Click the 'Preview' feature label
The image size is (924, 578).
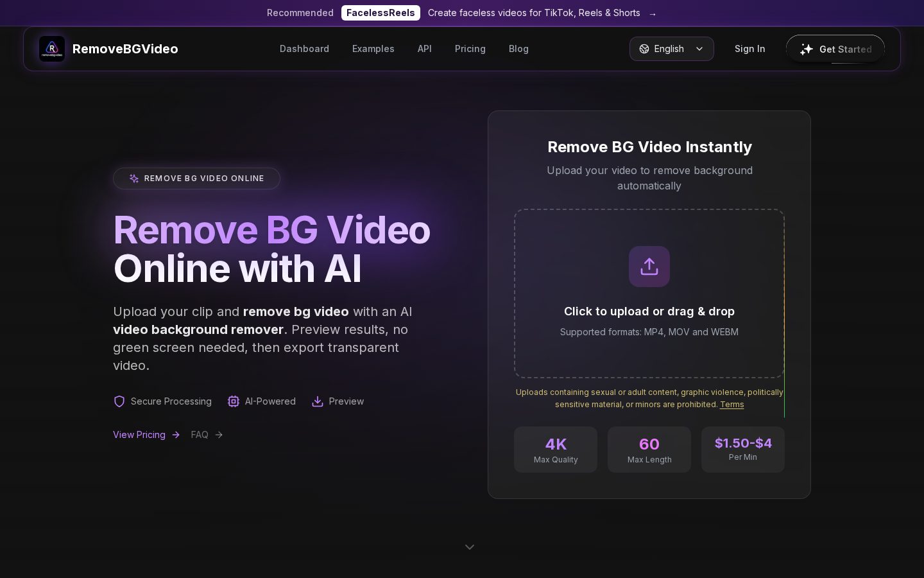[346, 401]
